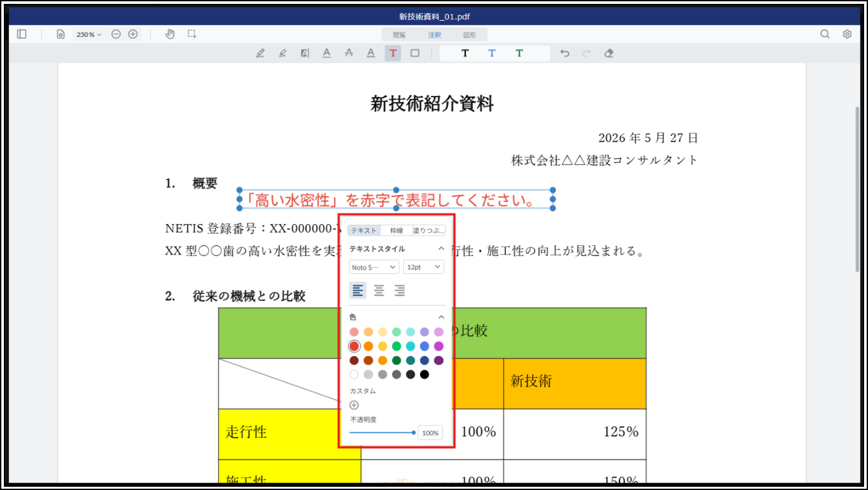Select the hand pan tool
The width and height of the screenshot is (868, 490).
pos(170,34)
